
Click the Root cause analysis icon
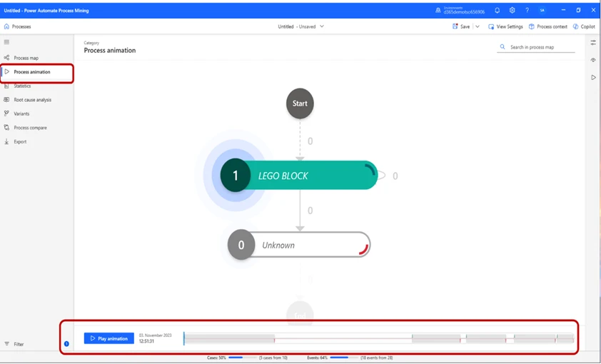[x=6, y=100]
